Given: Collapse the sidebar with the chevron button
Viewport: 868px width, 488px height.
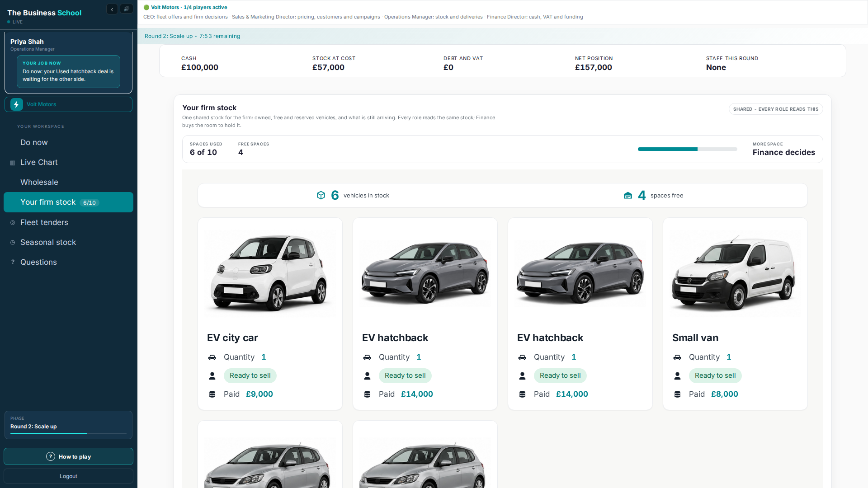Looking at the screenshot, I should tap(112, 9).
